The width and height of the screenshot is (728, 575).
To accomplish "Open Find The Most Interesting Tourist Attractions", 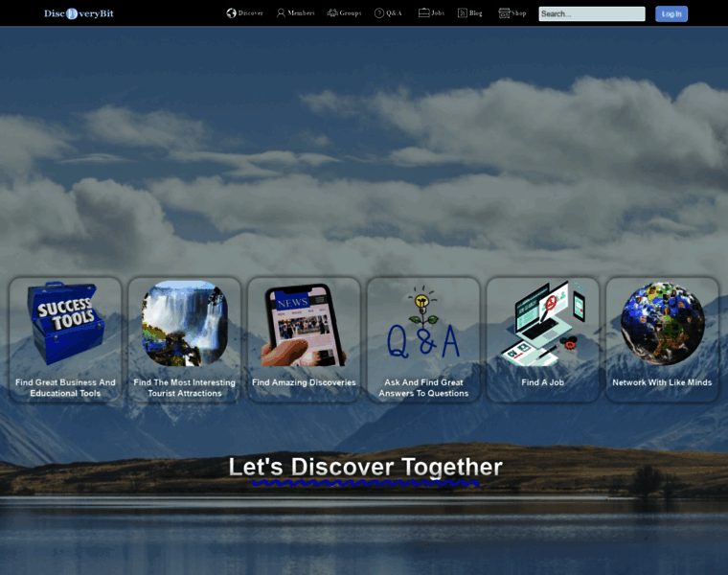I will (185, 388).
